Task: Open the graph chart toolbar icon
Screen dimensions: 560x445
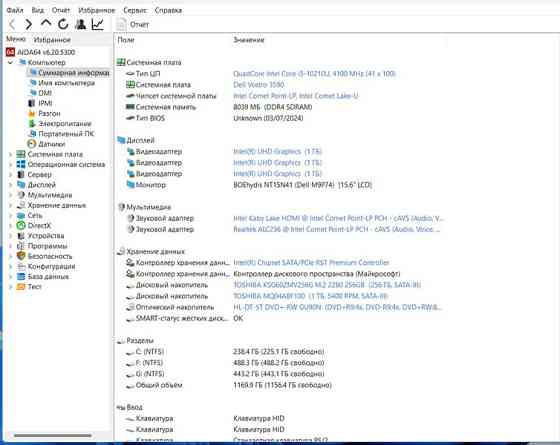Action: [98, 24]
